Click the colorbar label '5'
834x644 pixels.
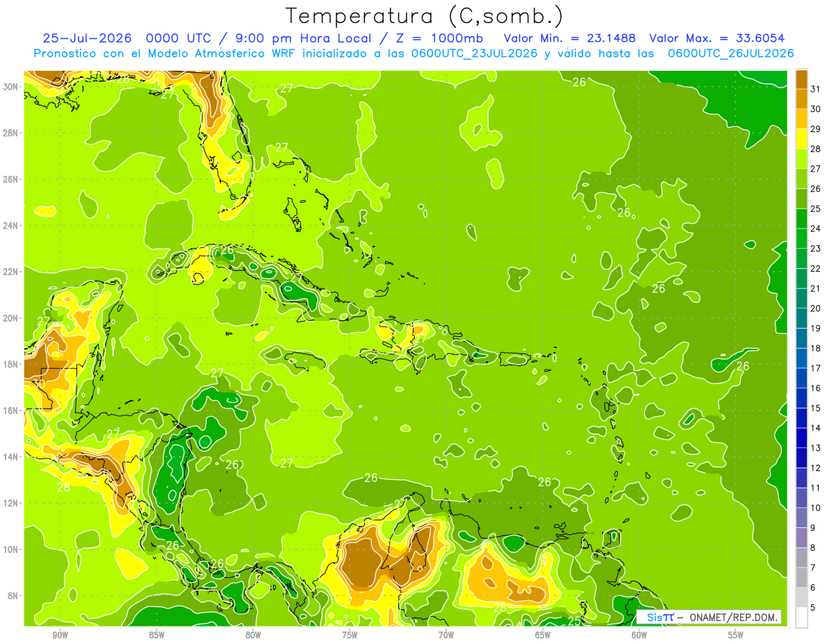(x=813, y=608)
